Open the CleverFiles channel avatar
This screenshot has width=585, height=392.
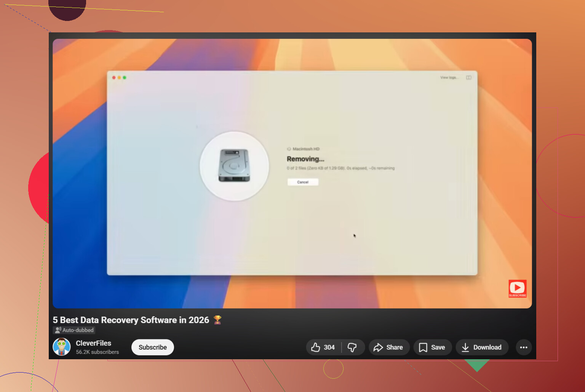pos(62,347)
